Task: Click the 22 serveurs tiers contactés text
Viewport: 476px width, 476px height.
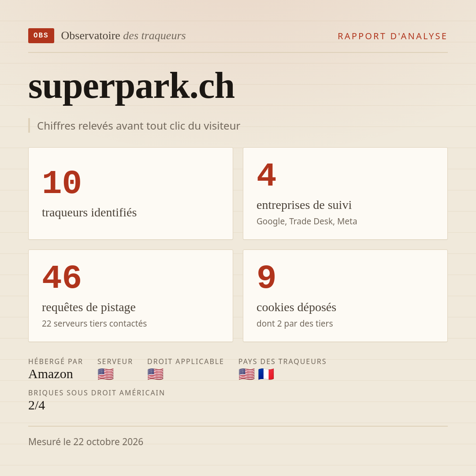Action: [94, 324]
